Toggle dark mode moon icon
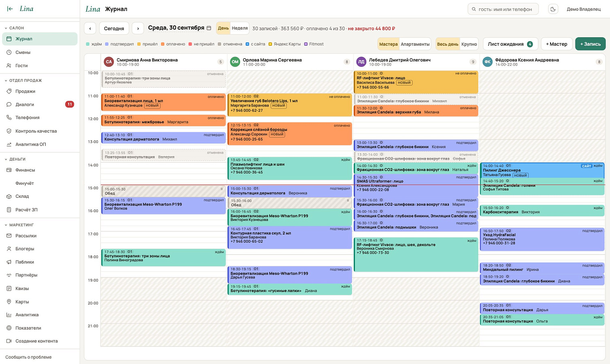Image resolution: width=610 pixels, height=364 pixels. tap(553, 9)
